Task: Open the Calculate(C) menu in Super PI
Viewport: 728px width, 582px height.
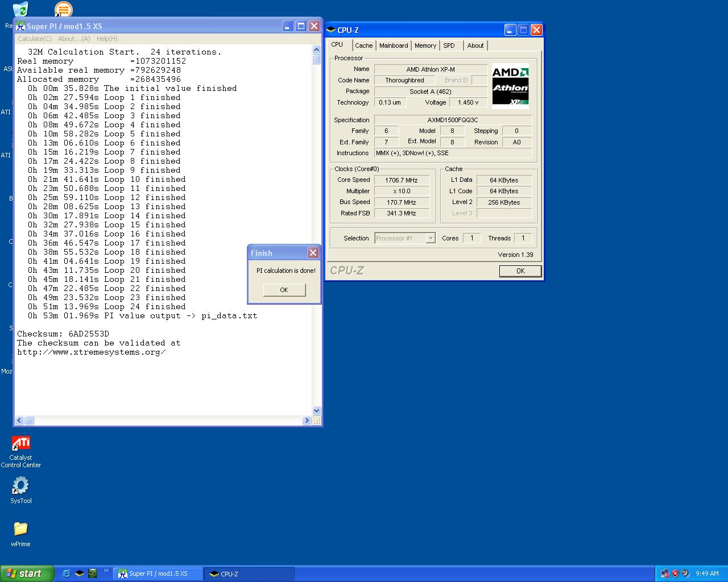Action: pos(34,39)
